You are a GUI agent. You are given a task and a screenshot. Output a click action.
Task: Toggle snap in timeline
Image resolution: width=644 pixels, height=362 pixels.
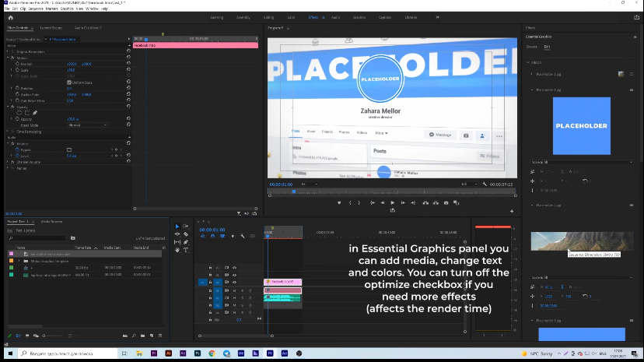pos(212,236)
